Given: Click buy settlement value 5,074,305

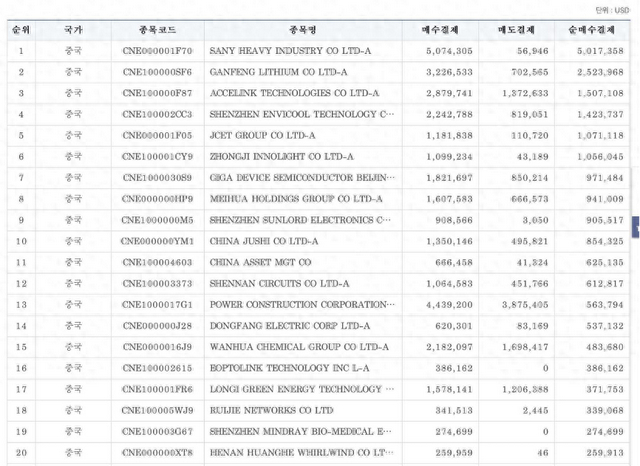Looking at the screenshot, I should 449,51.
